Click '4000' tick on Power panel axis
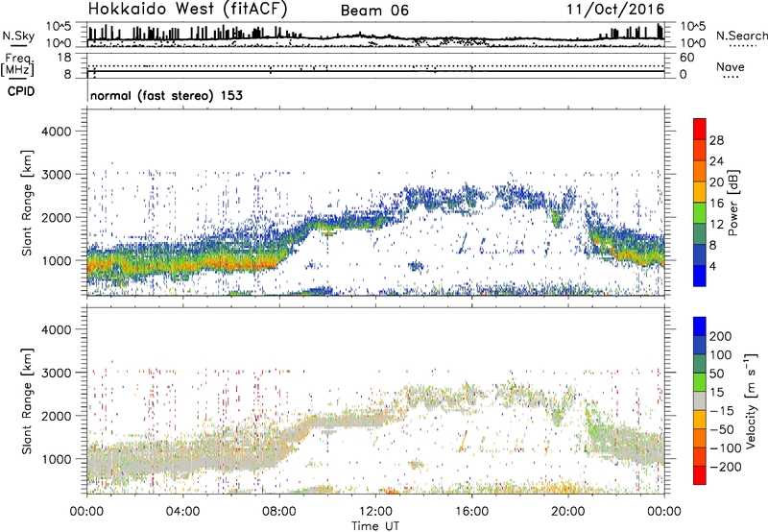Viewport: 768px width, 532px height. point(56,132)
